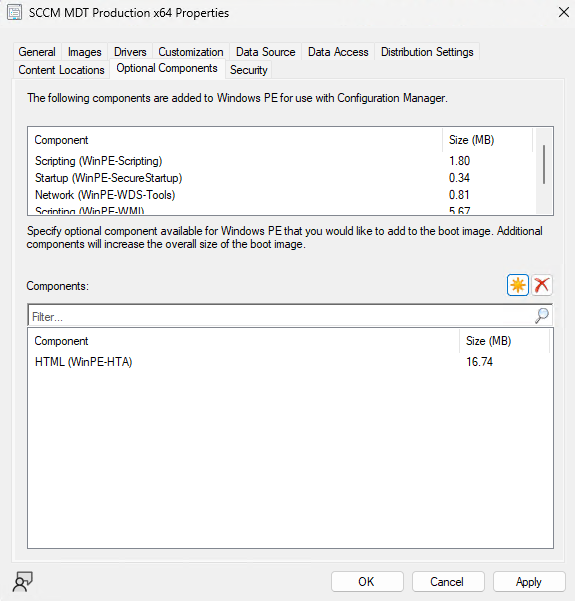
Task: Click the upper list Size (MB) header
Action: [x=487, y=140]
